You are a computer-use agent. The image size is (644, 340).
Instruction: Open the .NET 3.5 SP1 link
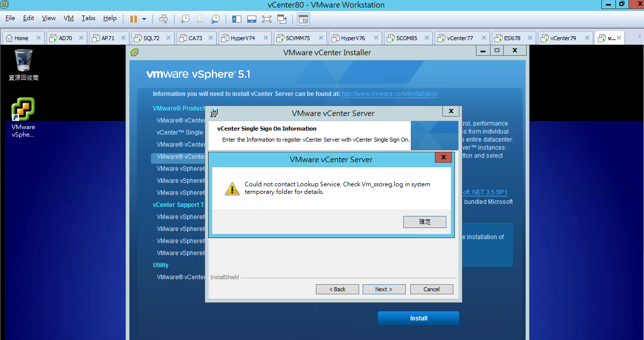point(485,192)
